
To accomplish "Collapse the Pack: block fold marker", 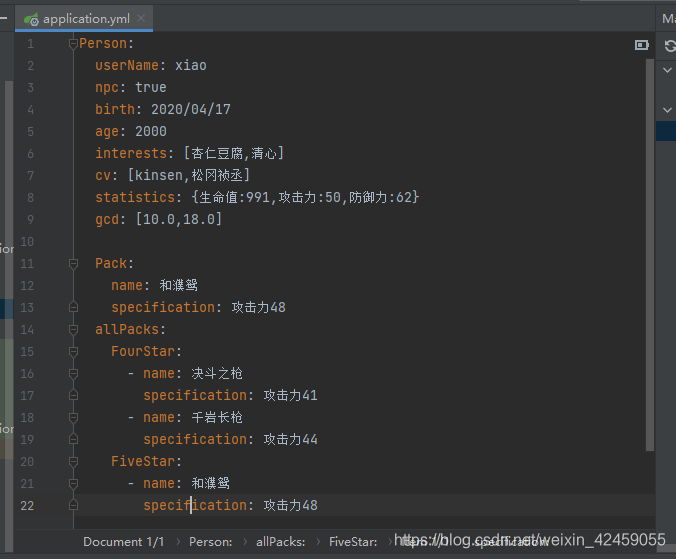I will pyautogui.click(x=73, y=263).
